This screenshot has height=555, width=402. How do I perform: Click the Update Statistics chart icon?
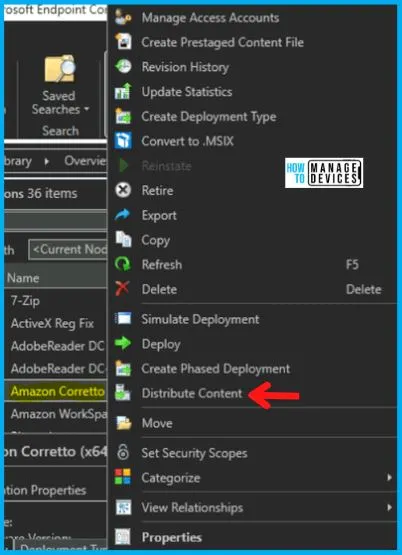pos(123,91)
